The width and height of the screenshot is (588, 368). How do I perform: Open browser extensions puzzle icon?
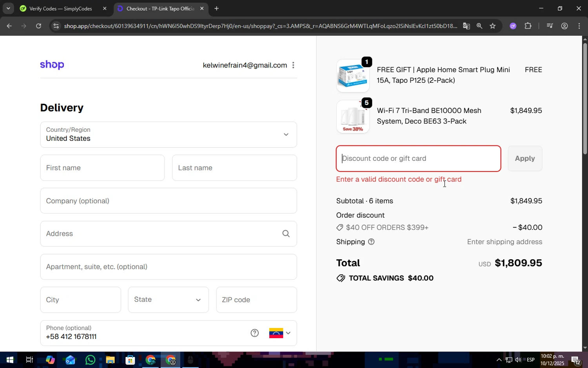528,26
